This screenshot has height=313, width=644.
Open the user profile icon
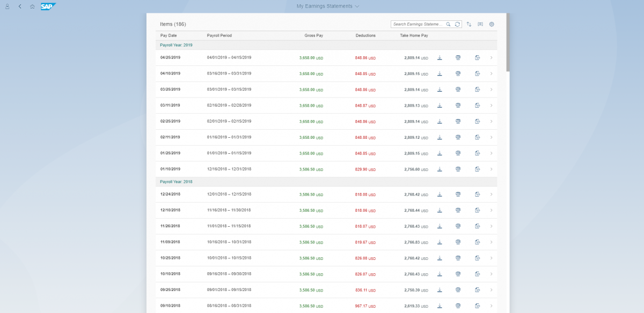(8, 6)
